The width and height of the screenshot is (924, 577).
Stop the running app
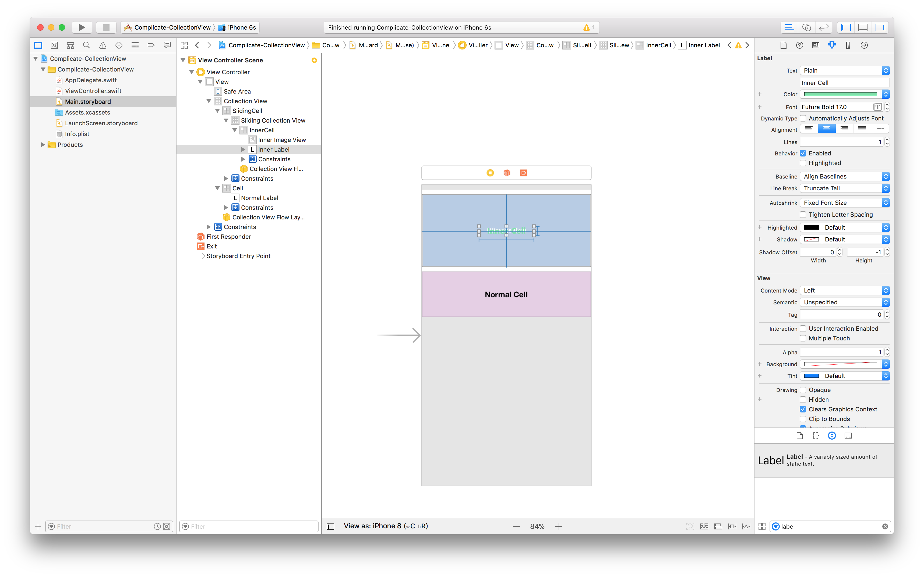click(x=106, y=27)
